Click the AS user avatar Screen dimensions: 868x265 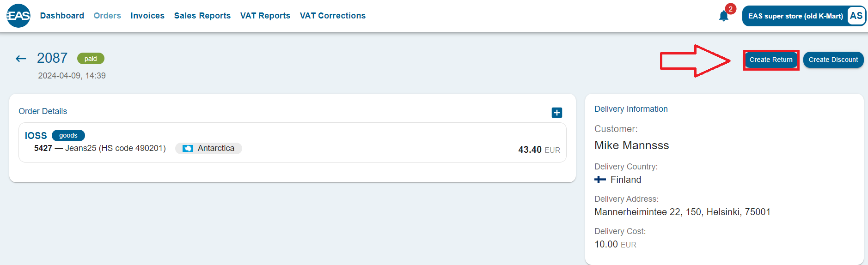[x=856, y=16]
